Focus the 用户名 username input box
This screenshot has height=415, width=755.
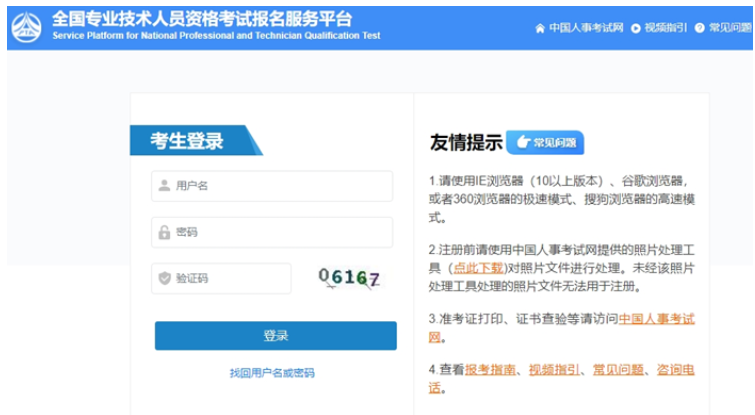(280, 185)
